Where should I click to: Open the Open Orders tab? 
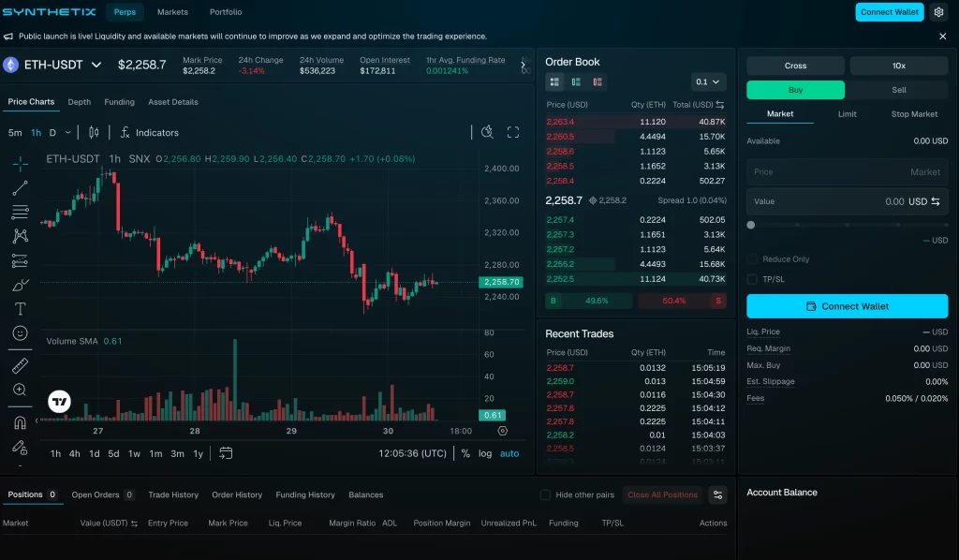click(102, 494)
